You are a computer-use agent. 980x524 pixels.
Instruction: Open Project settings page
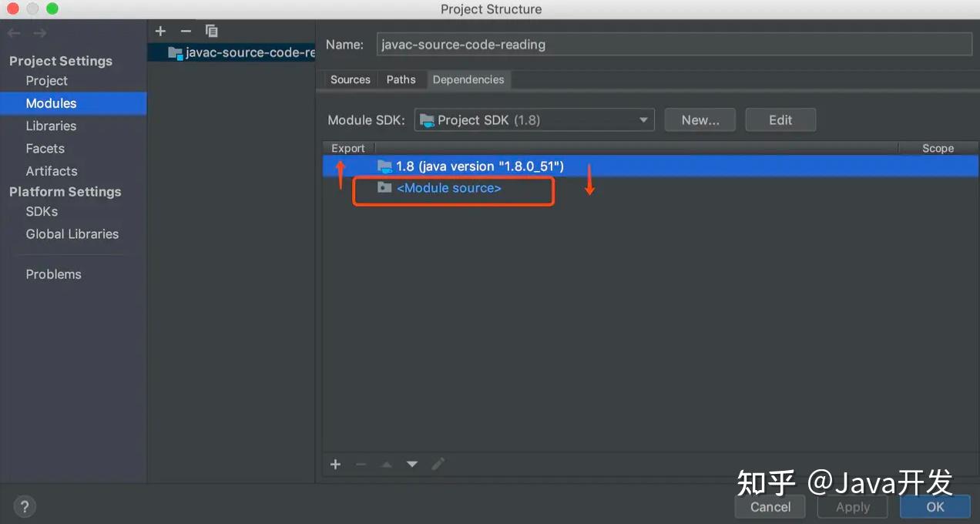click(x=46, y=81)
